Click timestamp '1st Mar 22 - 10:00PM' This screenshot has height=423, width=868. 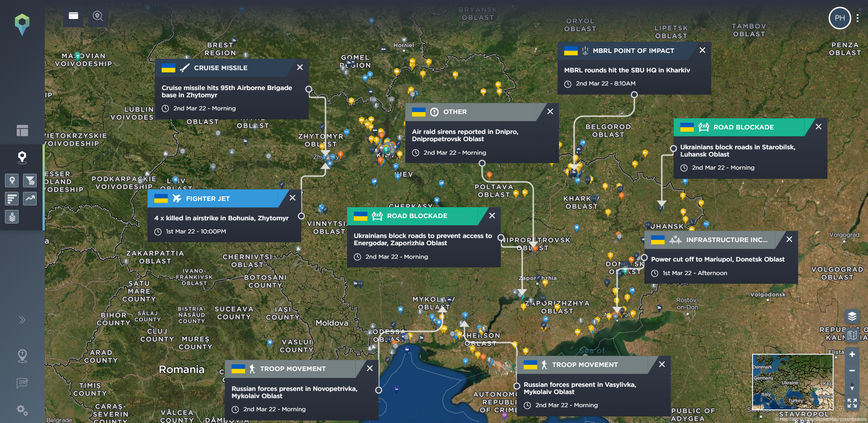tap(196, 232)
